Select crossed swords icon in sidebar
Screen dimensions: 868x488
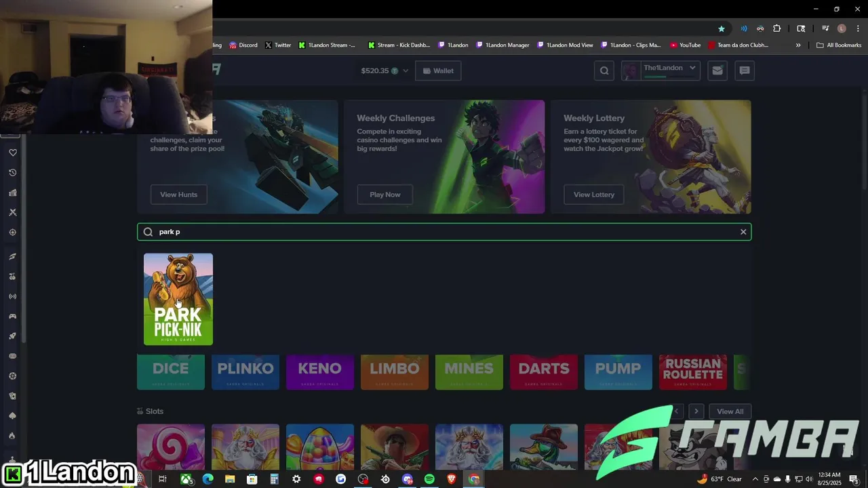pyautogui.click(x=12, y=212)
